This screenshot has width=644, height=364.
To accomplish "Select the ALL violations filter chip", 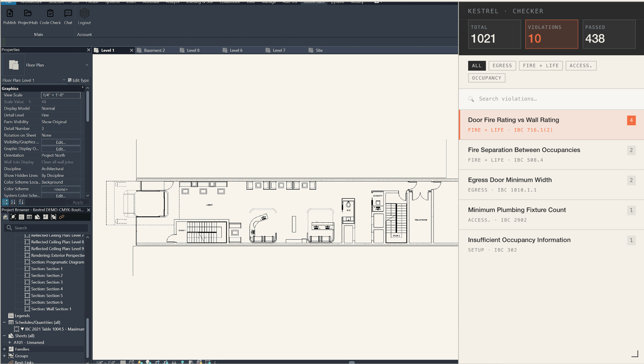I will [x=477, y=66].
